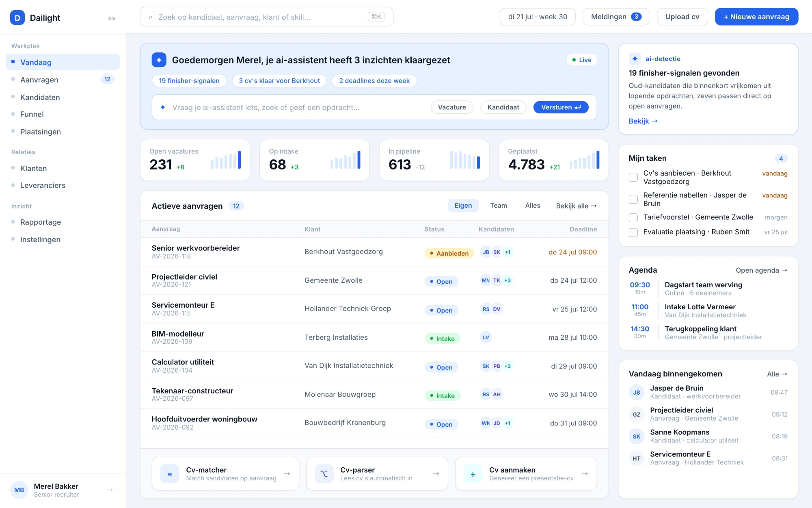This screenshot has width=812, height=508.
Task: Click the Deadline column header
Action: pyautogui.click(x=583, y=229)
